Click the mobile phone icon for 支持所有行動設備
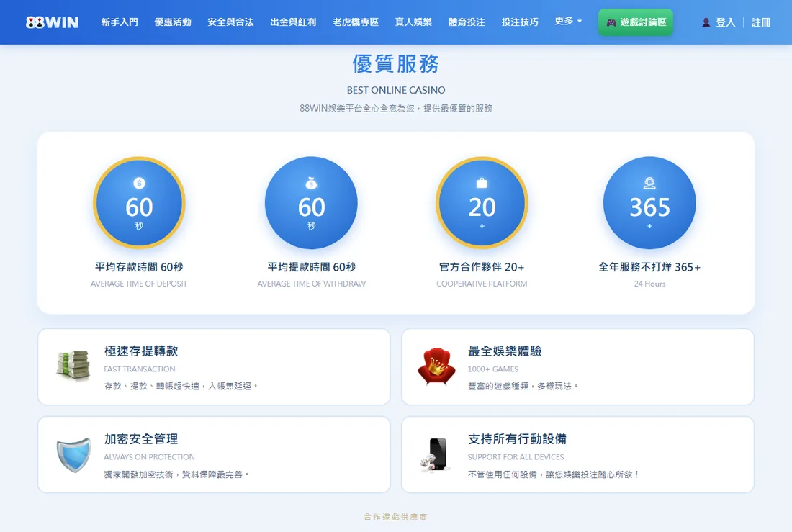The width and height of the screenshot is (792, 532). [436, 454]
